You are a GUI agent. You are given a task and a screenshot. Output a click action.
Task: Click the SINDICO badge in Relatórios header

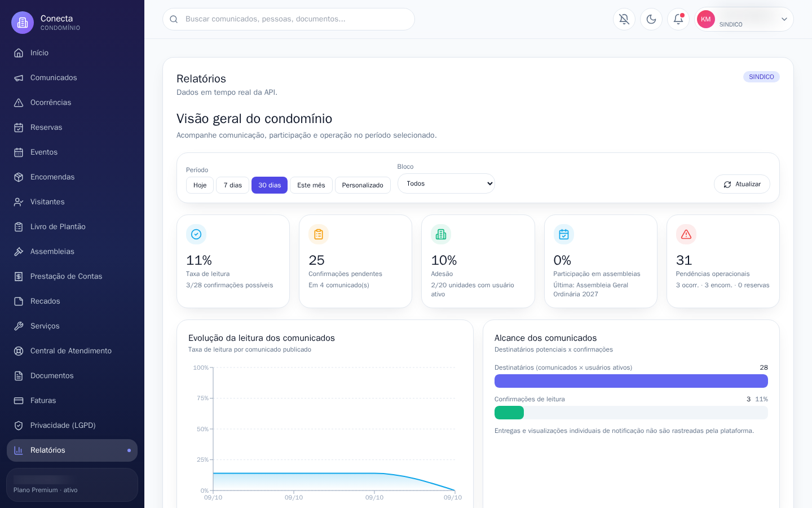(761, 77)
